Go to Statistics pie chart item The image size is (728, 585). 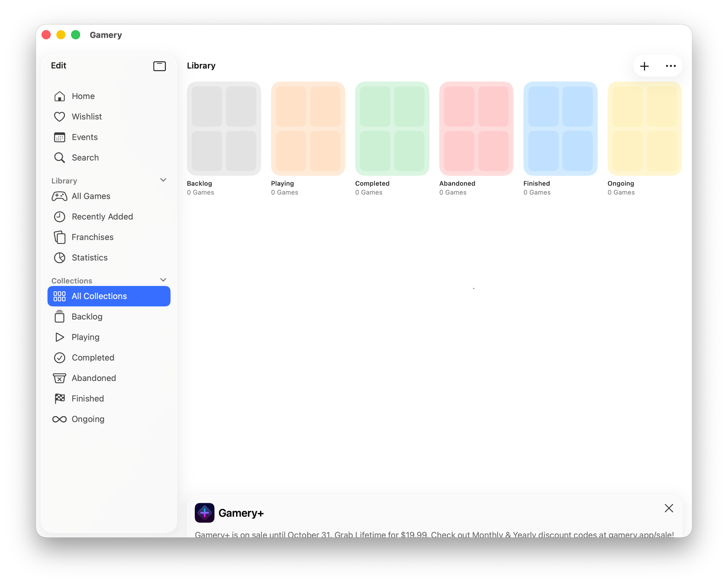pyautogui.click(x=89, y=258)
